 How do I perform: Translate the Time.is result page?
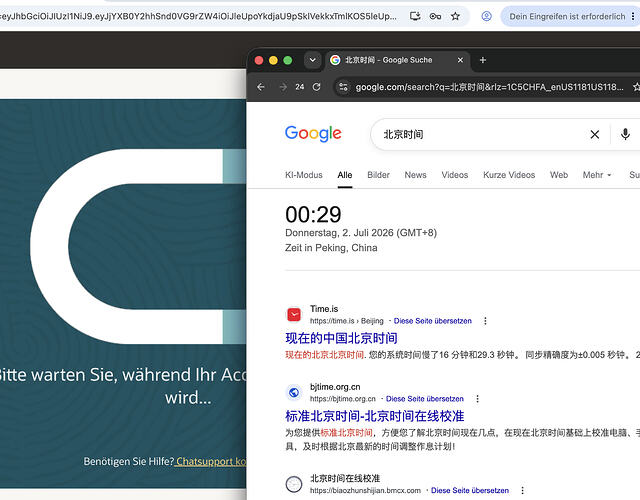click(433, 321)
